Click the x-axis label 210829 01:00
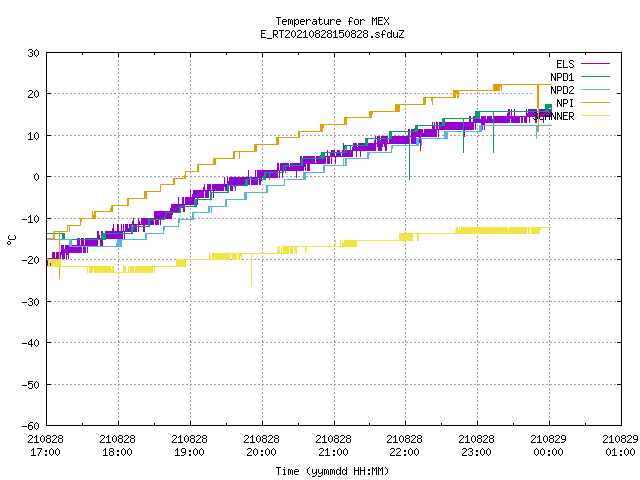640x480 pixels. (620, 446)
